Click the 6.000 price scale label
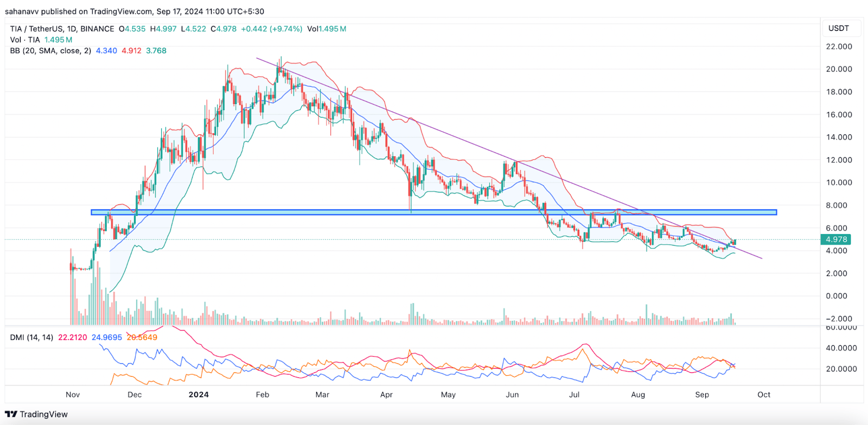The width and height of the screenshot is (868, 425). [x=837, y=228]
